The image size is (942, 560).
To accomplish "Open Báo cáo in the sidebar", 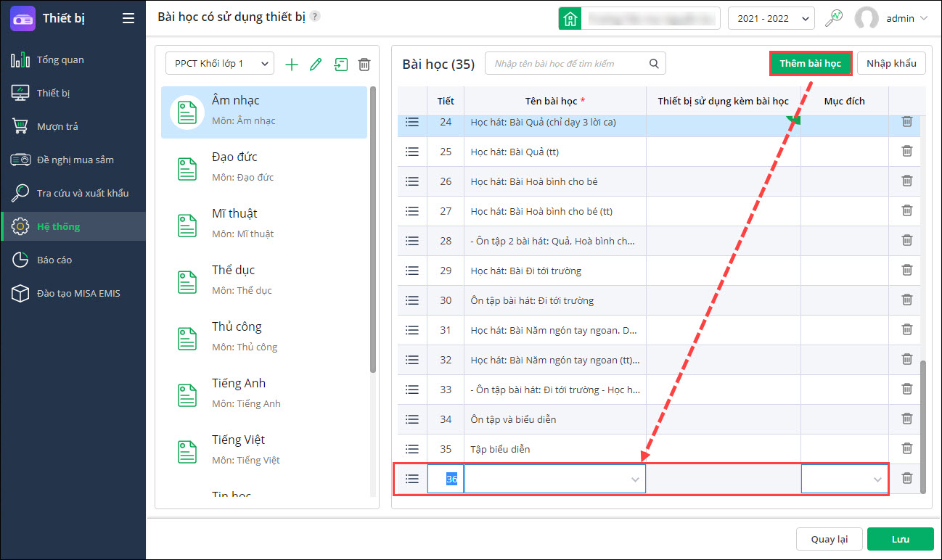I will point(73,260).
